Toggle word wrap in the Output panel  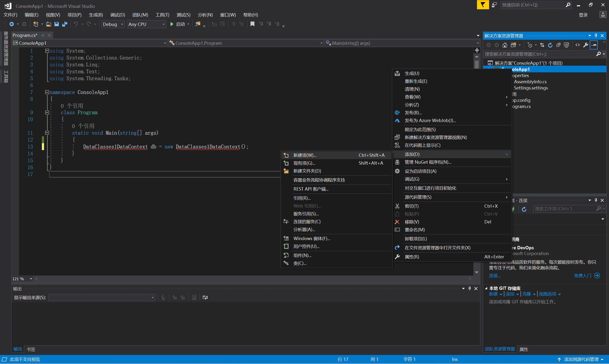coord(205,297)
